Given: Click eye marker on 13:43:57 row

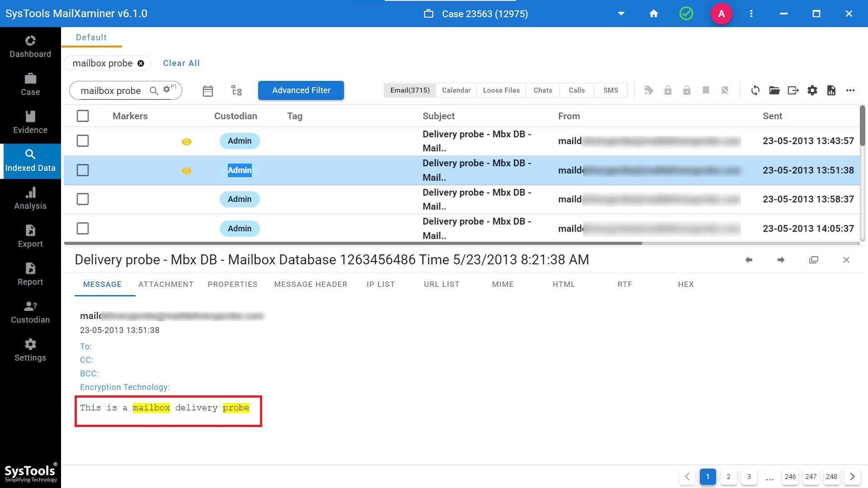Looking at the screenshot, I should (186, 142).
